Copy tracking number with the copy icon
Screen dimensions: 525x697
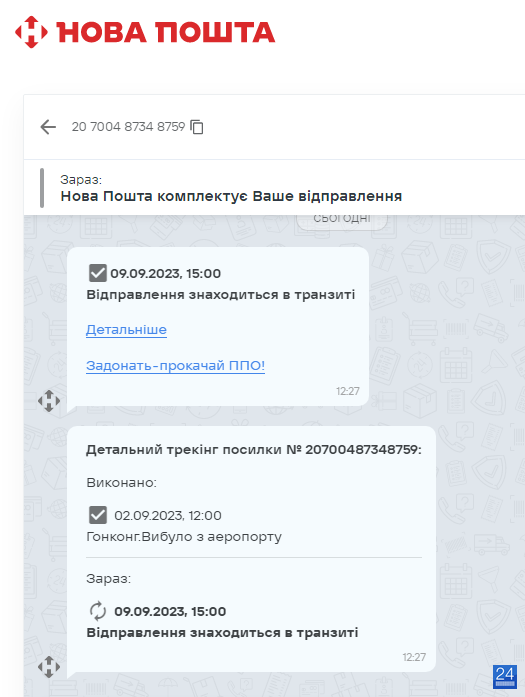(197, 127)
